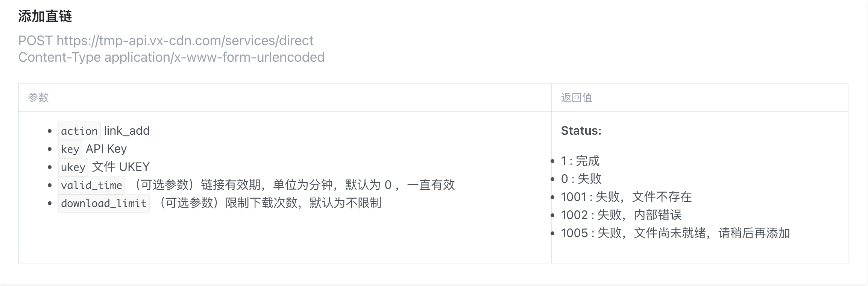This screenshot has height=286, width=868.
Task: Click the link_add value text
Action: coord(127,131)
